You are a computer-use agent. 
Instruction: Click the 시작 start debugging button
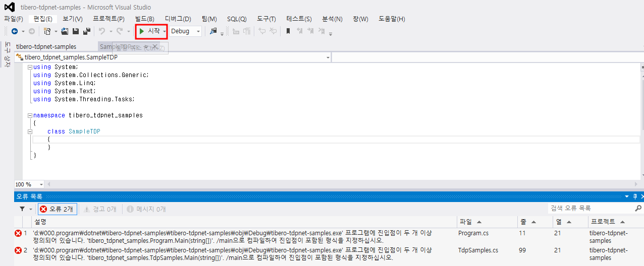coord(150,31)
